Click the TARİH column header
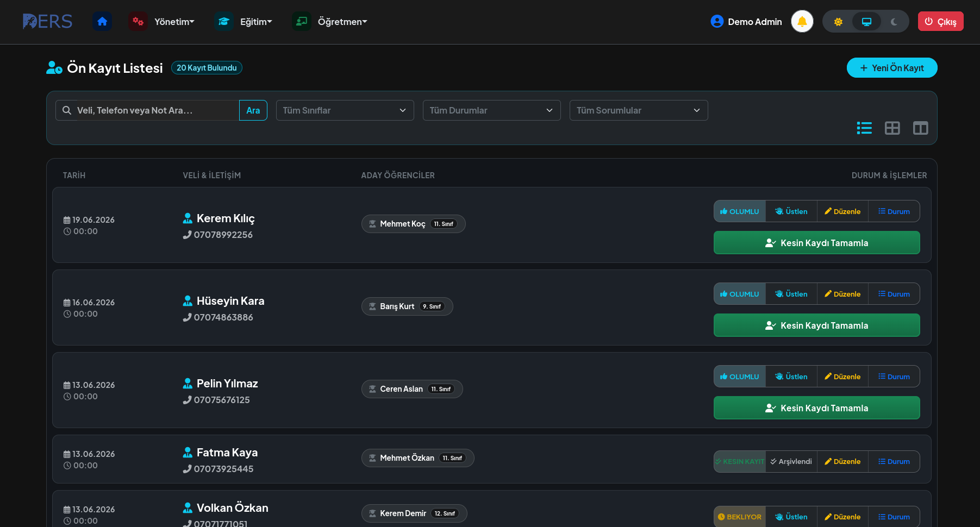This screenshot has width=980, height=527. click(x=74, y=175)
